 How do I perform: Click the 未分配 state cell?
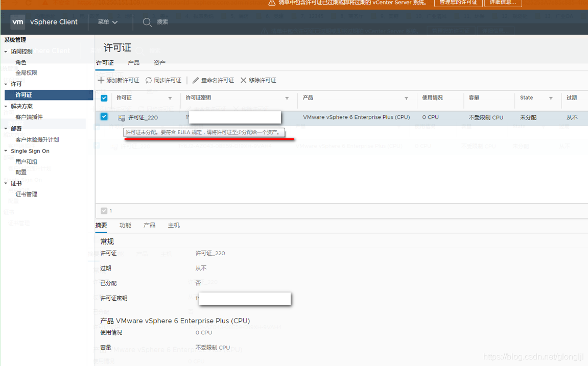[x=528, y=117]
